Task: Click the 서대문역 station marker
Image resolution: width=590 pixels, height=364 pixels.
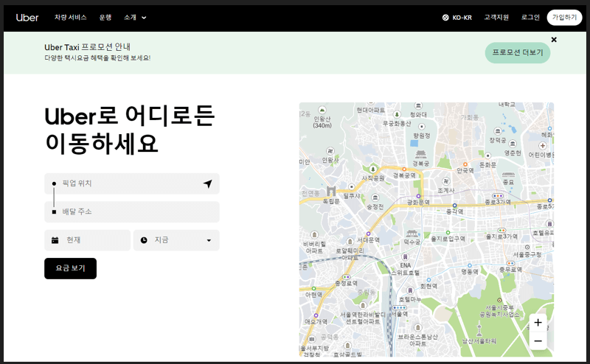Action: tap(368, 234)
